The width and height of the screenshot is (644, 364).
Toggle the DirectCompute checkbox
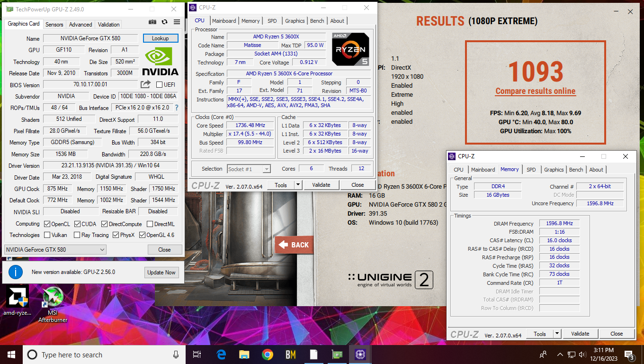[105, 224]
